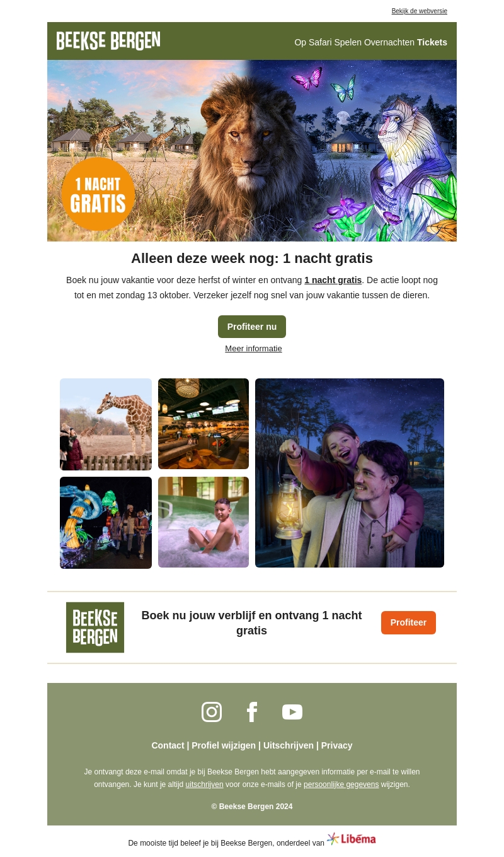Open the Facebook icon in footer
Image resolution: width=504 pixels, height=857 pixels.
252,712
